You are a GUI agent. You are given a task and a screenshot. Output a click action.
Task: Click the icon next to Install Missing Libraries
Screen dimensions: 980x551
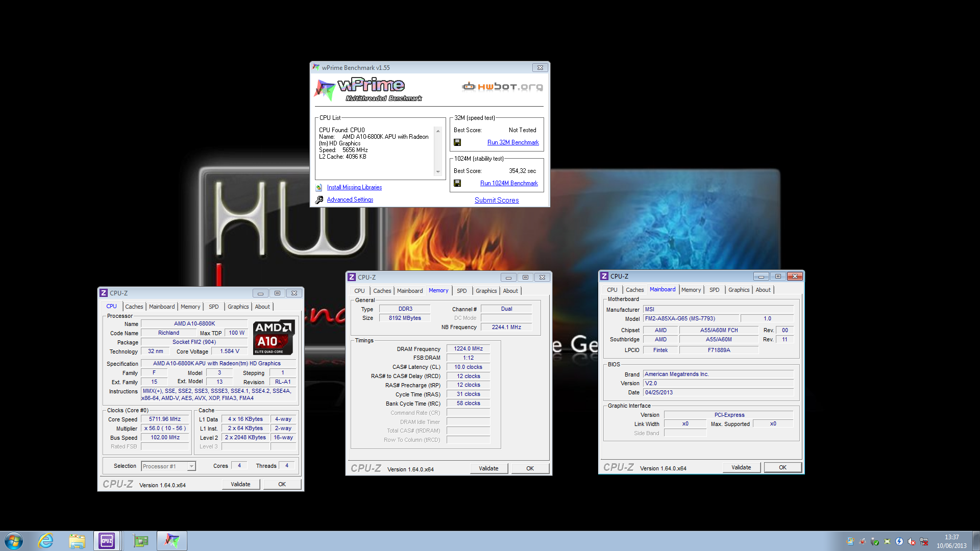pos(319,187)
